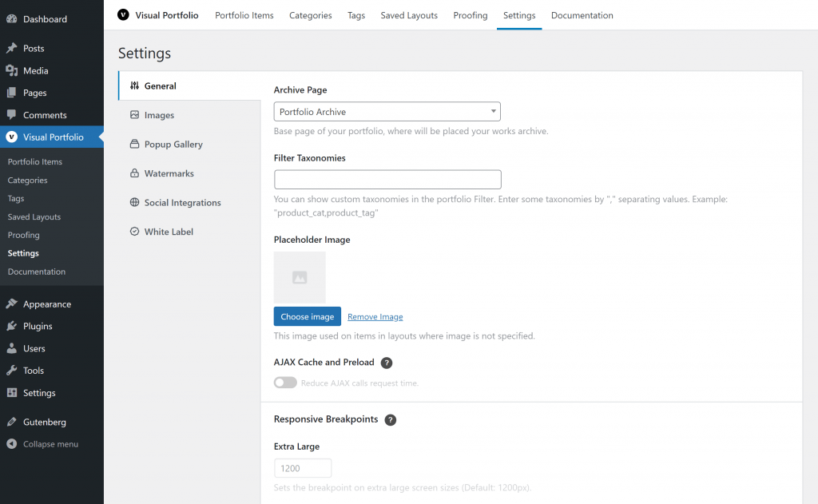The width and height of the screenshot is (818, 504).
Task: Open the Categories top tab
Action: (311, 15)
